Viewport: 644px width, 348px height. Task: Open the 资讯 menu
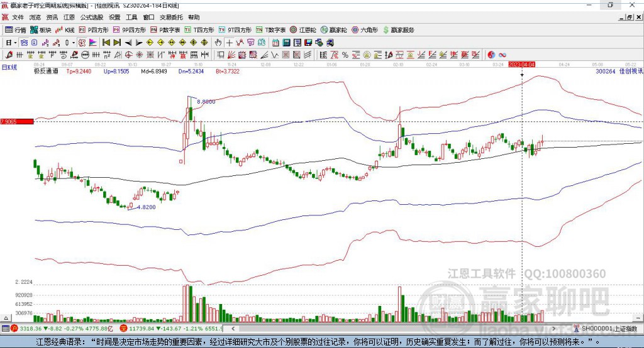point(52,17)
